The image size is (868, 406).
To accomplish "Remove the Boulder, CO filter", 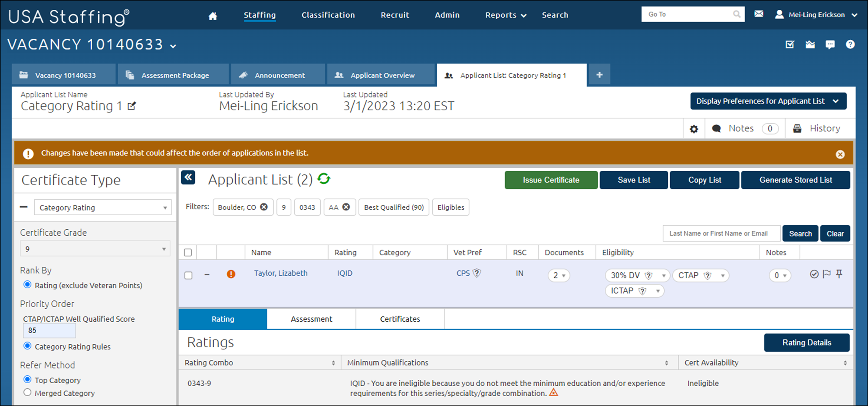I will (264, 207).
